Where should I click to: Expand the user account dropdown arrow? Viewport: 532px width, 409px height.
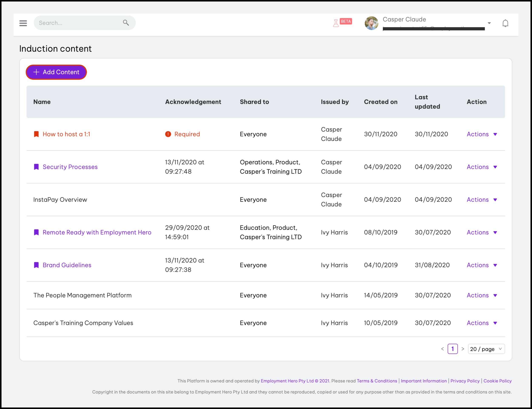click(489, 23)
